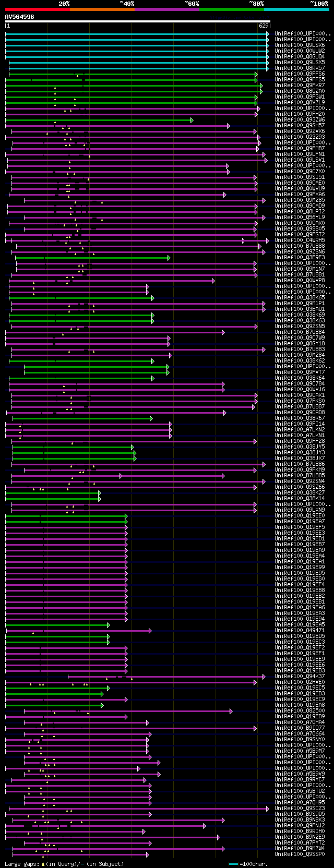Open the UniRef100_Q7FKS0 hit
This screenshot has height=868, width=334.
click(300, 401)
